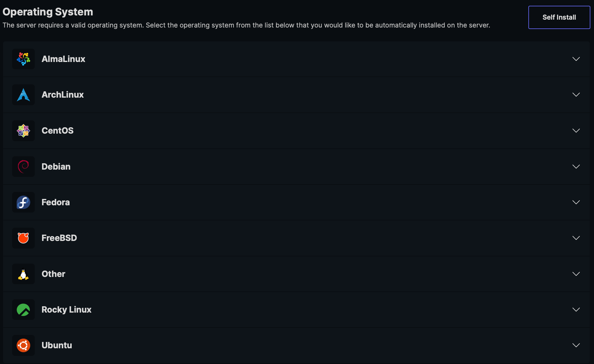Screen dimensions: 594x364
Task: Click the Operating System heading
Action: coord(48,12)
